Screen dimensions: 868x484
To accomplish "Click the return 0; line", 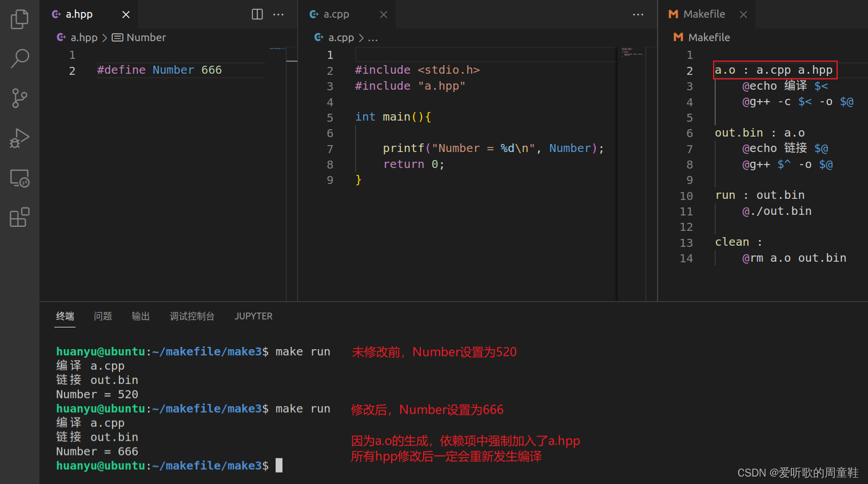I will click(x=413, y=165).
